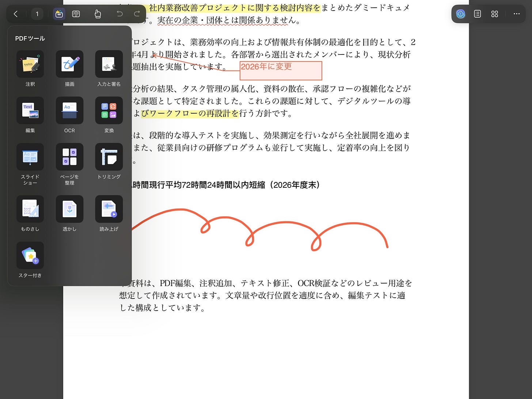
Task: Select the トリミング (crop) tool
Action: [x=109, y=157]
